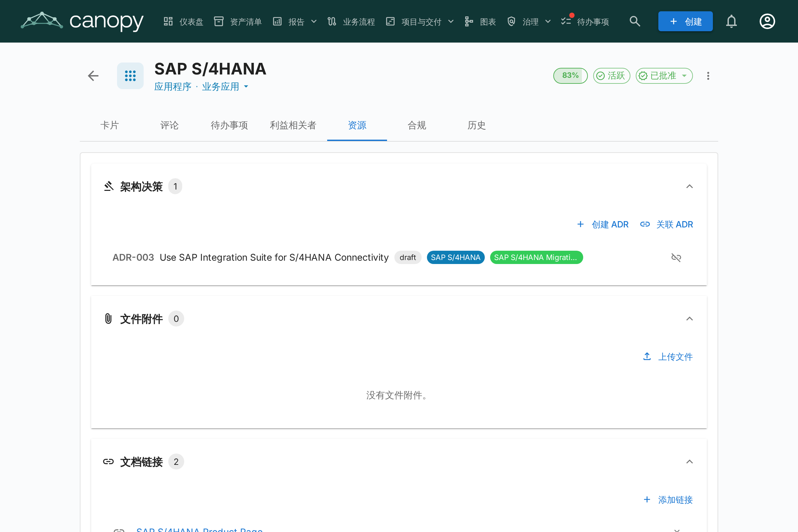Click the 文档链接 count badge 2
798x532 pixels.
point(176,462)
